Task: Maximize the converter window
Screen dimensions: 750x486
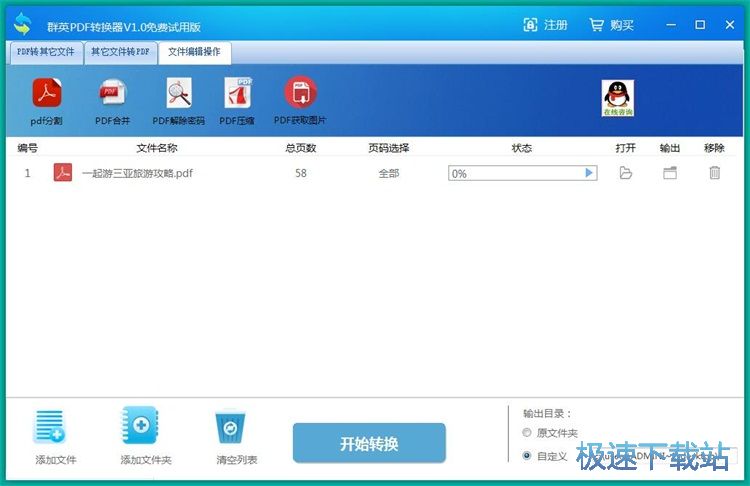Action: [700, 25]
